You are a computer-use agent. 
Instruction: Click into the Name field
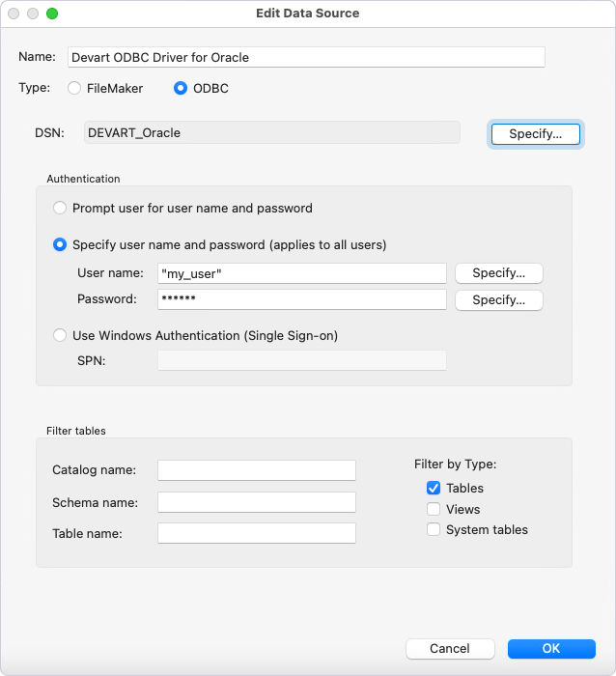[x=306, y=57]
